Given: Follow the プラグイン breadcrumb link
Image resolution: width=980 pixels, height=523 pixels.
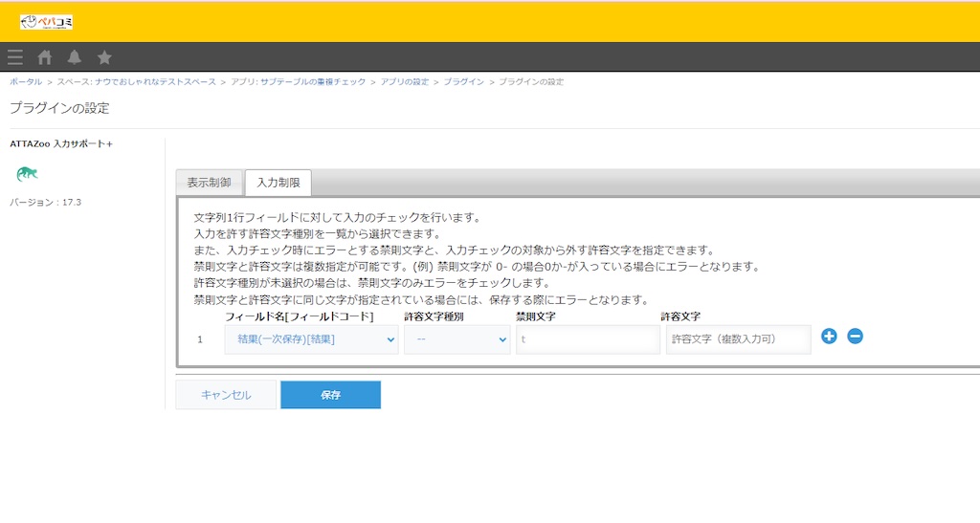Looking at the screenshot, I should (464, 82).
